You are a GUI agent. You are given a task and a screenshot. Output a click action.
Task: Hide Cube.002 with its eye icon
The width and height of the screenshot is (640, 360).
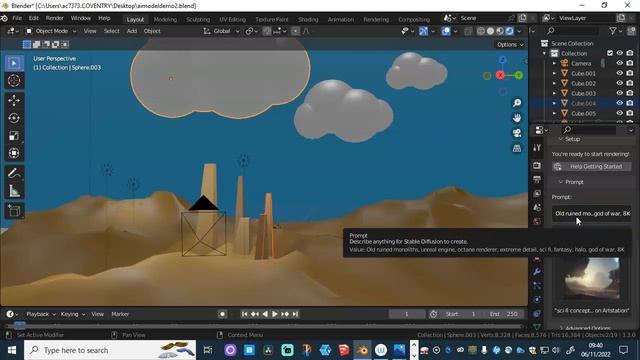tap(620, 83)
